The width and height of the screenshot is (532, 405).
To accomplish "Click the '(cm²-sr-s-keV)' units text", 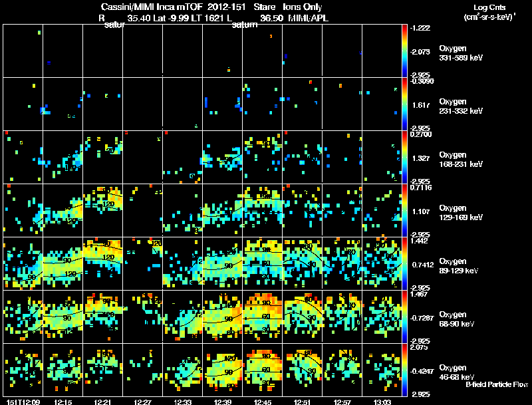I will click(489, 17).
